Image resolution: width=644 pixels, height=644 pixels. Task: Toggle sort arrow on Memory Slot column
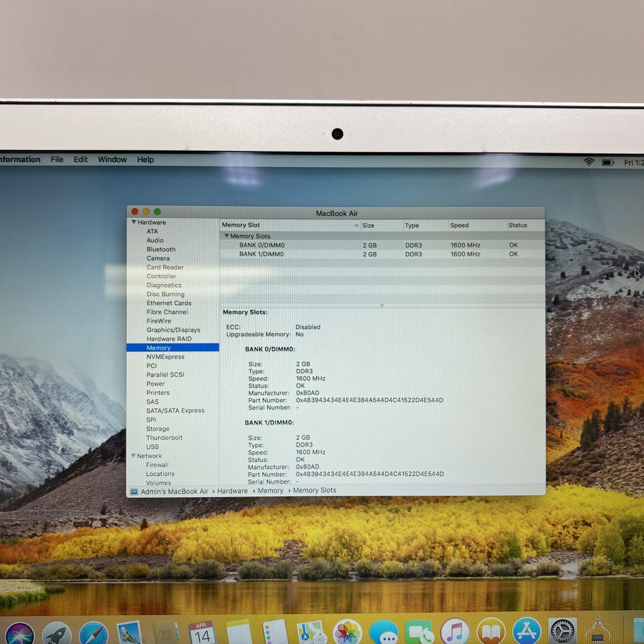pyautogui.click(x=356, y=225)
